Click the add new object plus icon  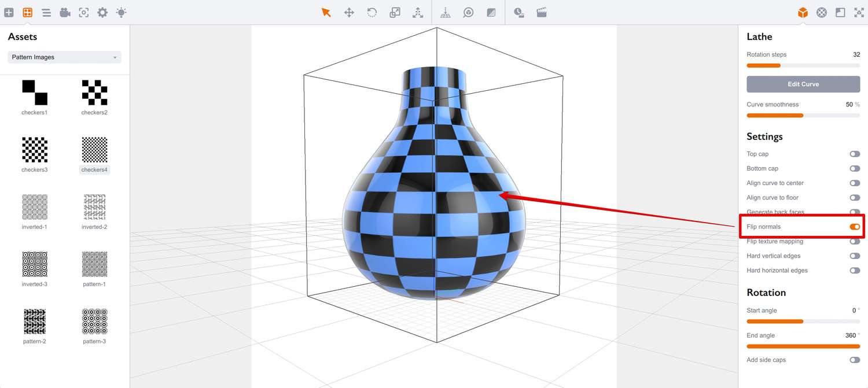[9, 12]
